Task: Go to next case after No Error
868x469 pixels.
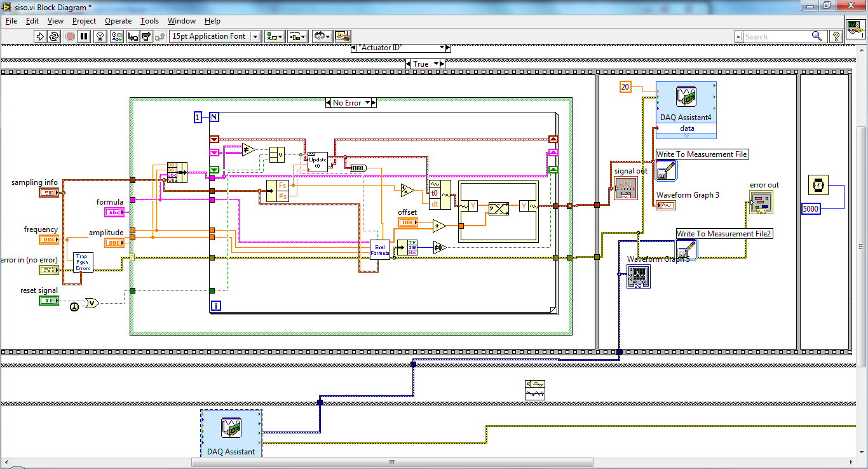Action: (374, 102)
